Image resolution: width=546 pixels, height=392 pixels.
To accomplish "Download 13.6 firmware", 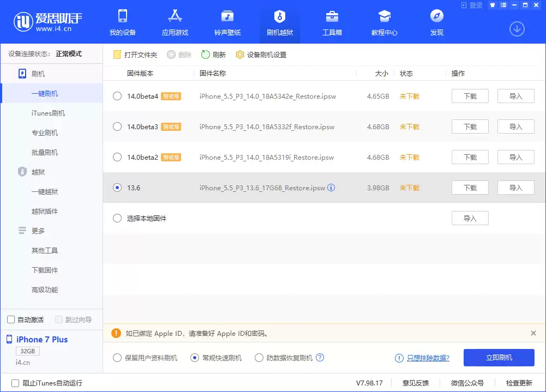I will [x=470, y=188].
